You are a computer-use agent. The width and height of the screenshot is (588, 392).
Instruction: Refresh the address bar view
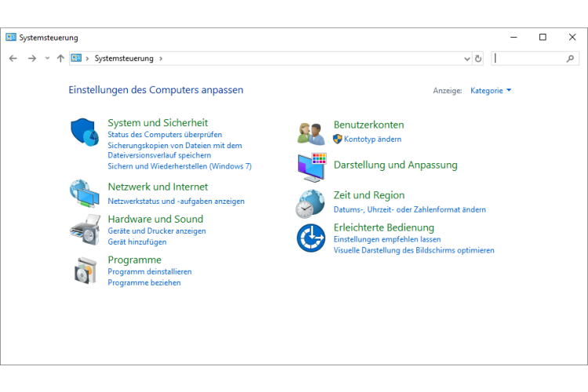[478, 58]
